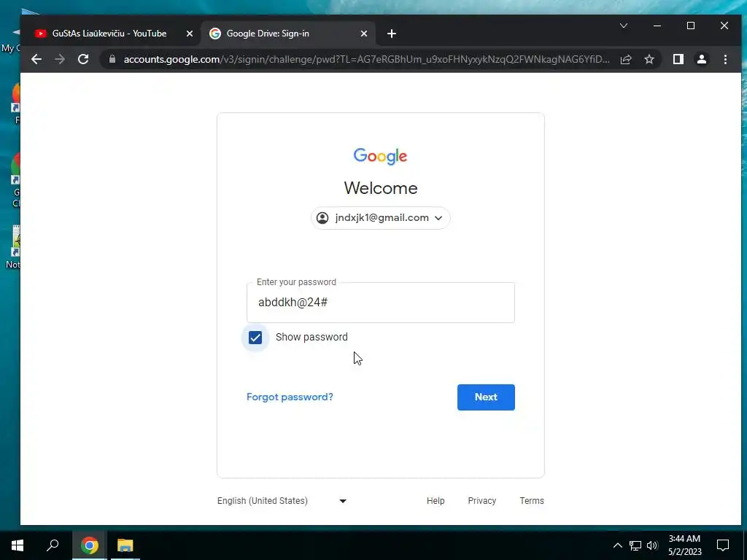
Task: Show hidden system tray icons
Action: (x=617, y=545)
